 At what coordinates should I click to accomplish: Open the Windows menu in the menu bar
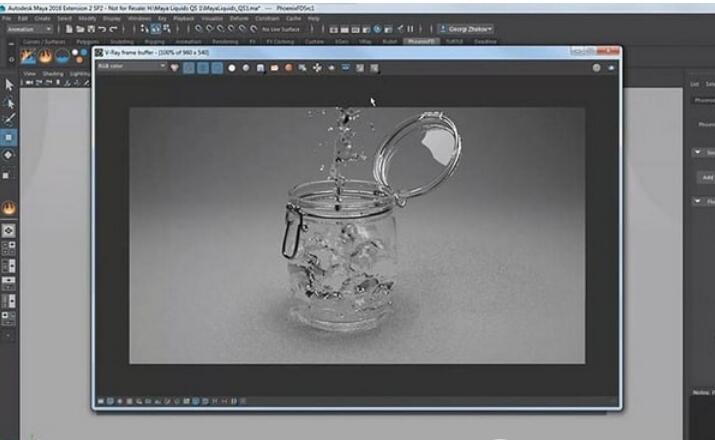click(139, 18)
